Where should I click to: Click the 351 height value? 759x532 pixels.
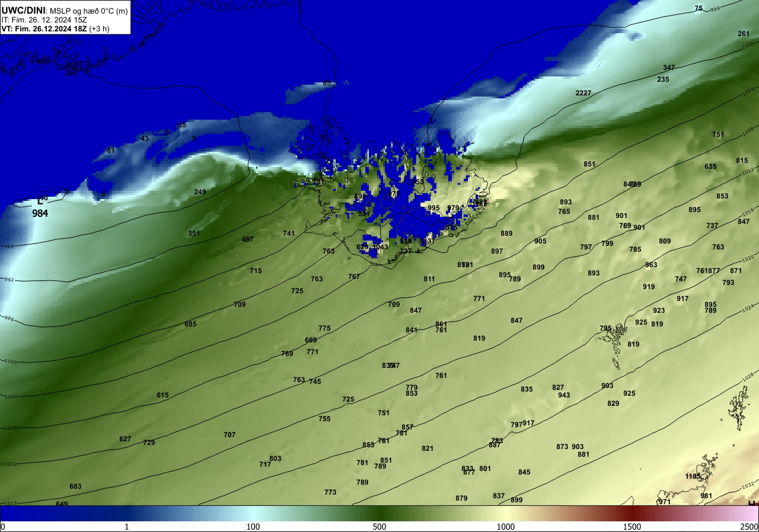click(x=194, y=233)
